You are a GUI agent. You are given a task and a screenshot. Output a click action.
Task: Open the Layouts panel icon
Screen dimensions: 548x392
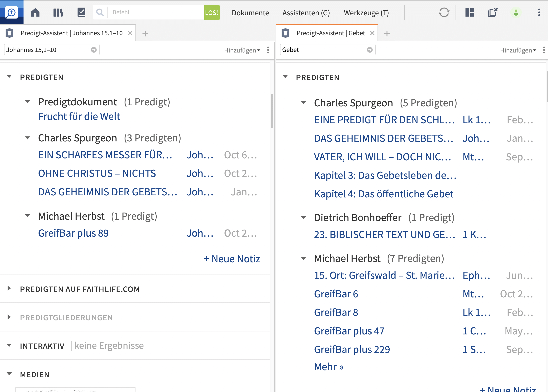tap(469, 12)
